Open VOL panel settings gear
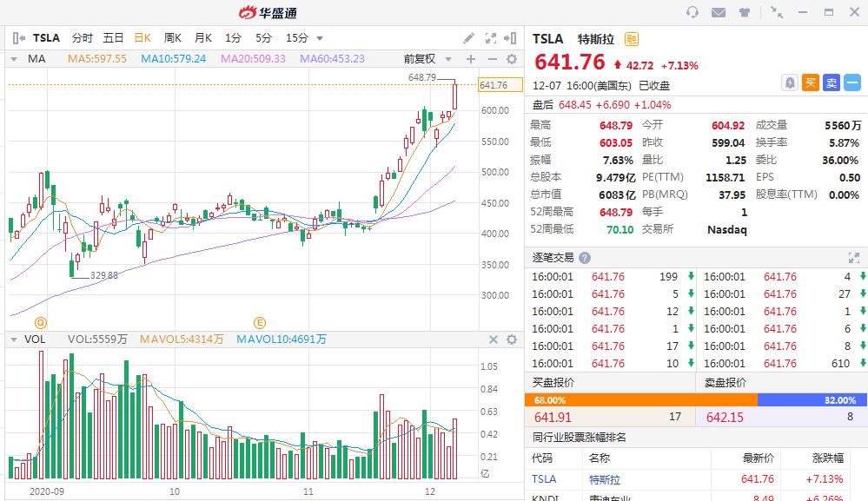This screenshot has width=868, height=501. click(512, 339)
